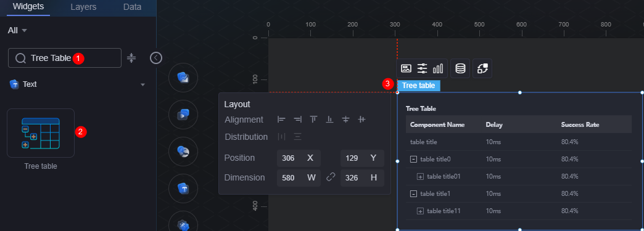The height and width of the screenshot is (231, 644).
Task: Click the Delay column header
Action: (x=494, y=124)
